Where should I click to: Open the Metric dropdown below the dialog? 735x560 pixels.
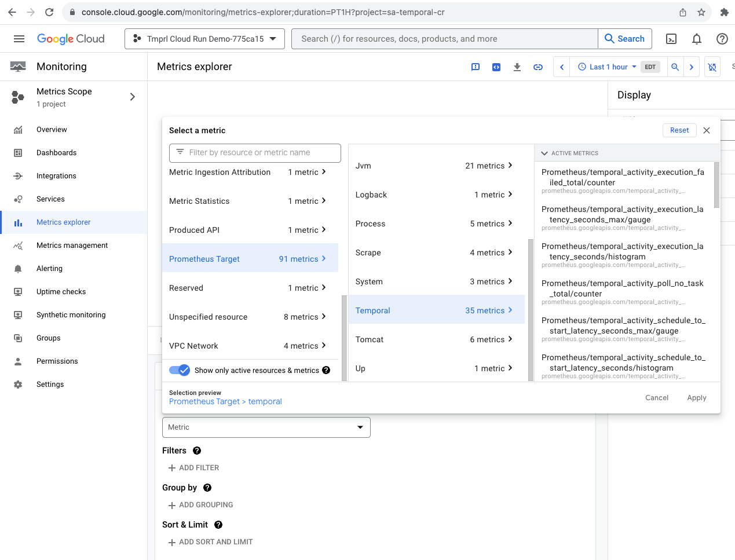click(x=266, y=427)
